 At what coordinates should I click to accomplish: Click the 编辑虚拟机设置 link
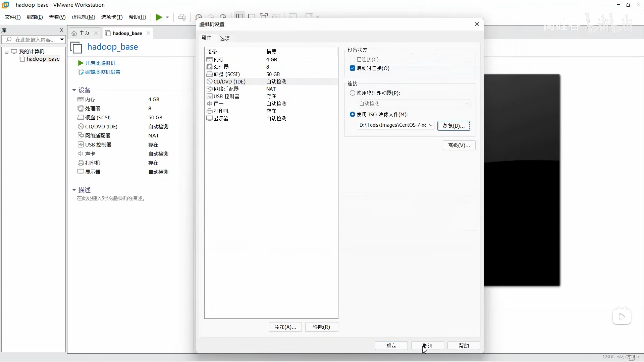pyautogui.click(x=103, y=72)
